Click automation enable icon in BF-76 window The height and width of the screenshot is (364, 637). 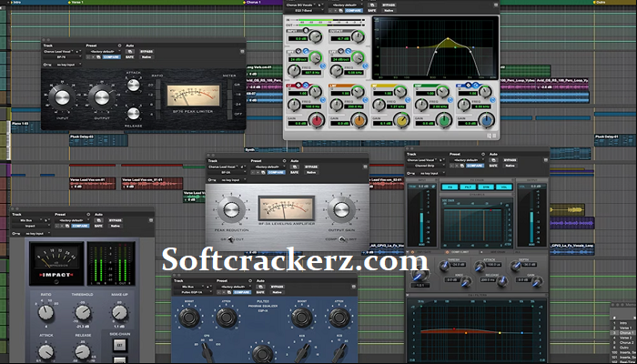[130, 52]
